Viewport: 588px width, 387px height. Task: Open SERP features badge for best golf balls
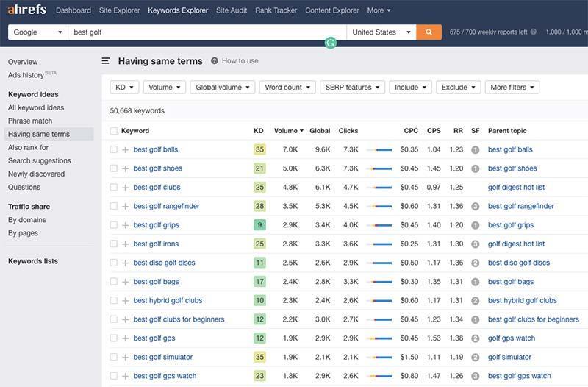click(475, 150)
